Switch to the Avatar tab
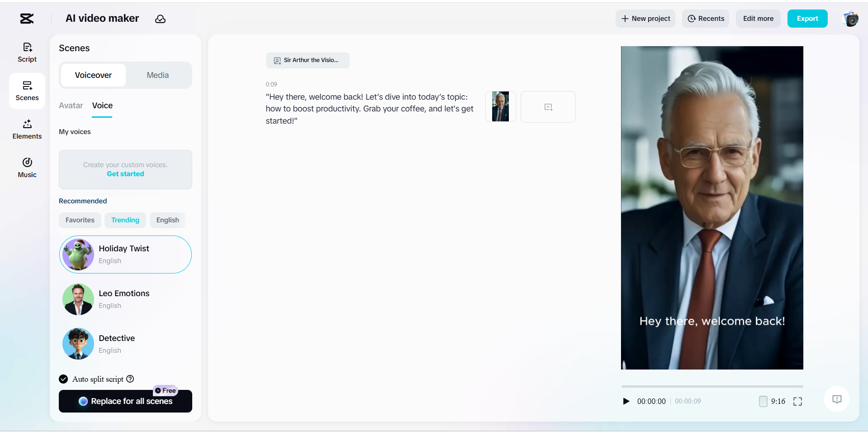The height and width of the screenshot is (432, 868). click(x=71, y=106)
